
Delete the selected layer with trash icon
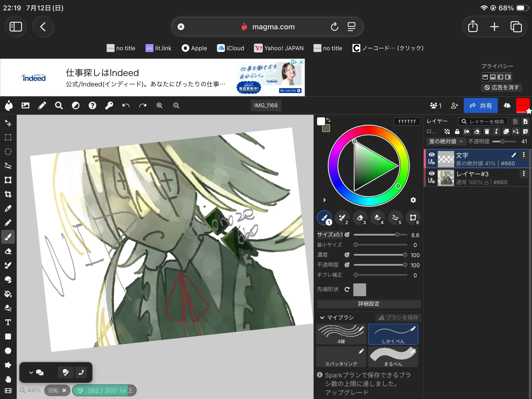487,132
